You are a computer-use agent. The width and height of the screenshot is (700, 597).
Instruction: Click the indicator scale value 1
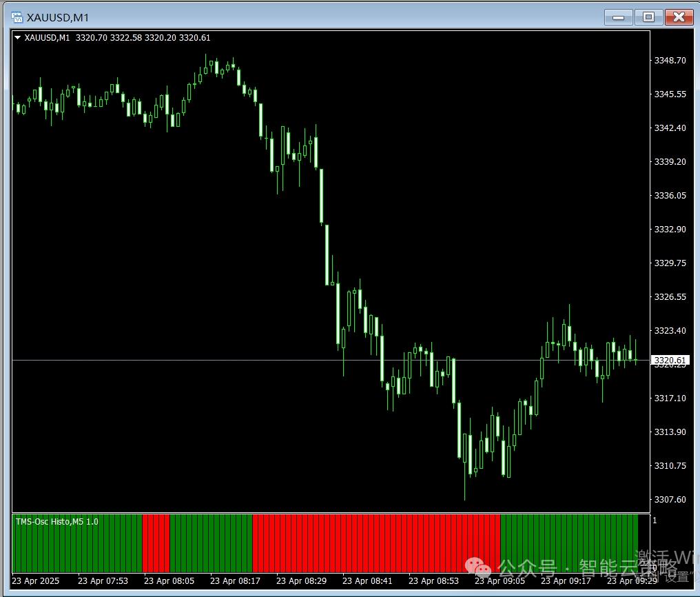[x=655, y=520]
